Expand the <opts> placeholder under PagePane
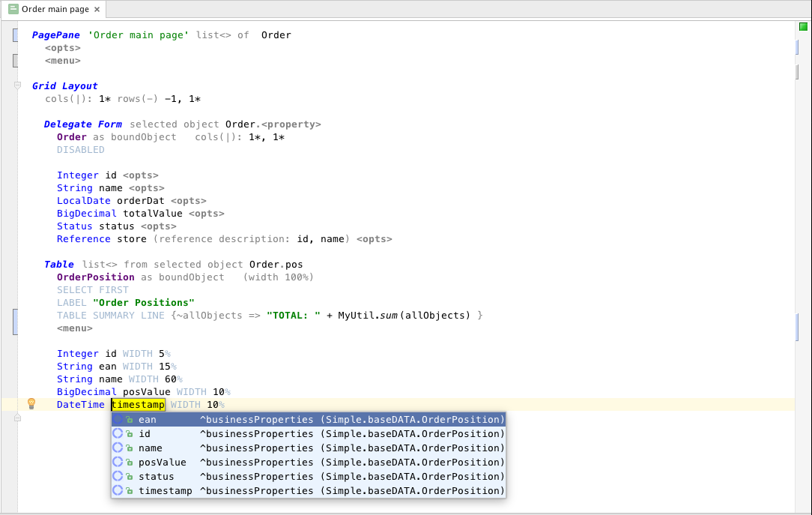Screen dimensions: 812x515 point(62,48)
